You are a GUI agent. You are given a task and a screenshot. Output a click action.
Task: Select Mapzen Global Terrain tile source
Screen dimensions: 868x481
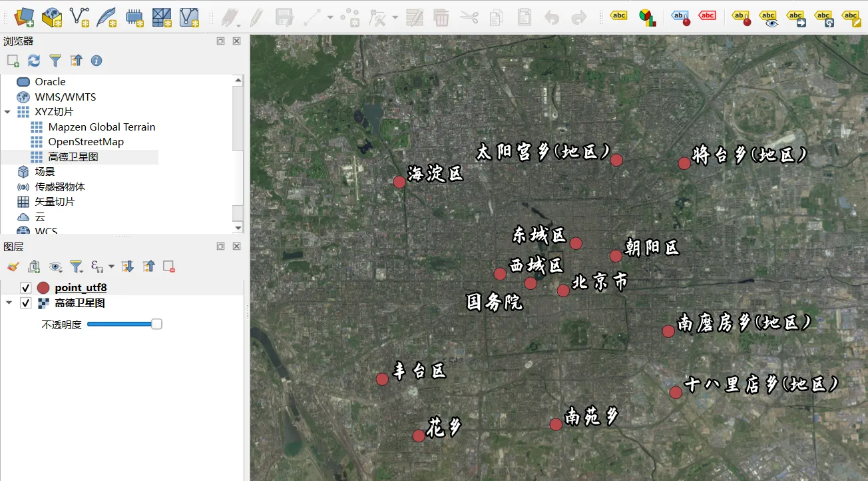click(102, 127)
